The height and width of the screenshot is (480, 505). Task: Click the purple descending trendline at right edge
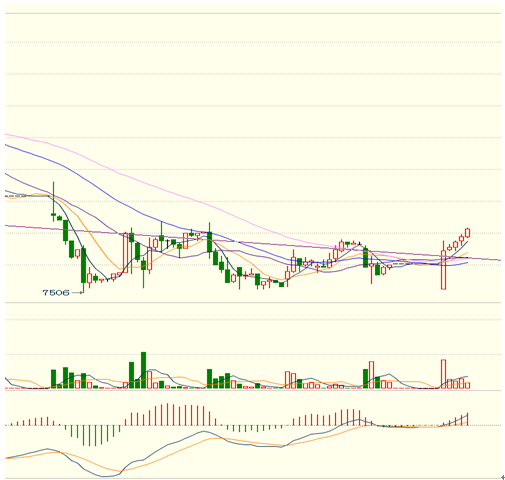498,260
